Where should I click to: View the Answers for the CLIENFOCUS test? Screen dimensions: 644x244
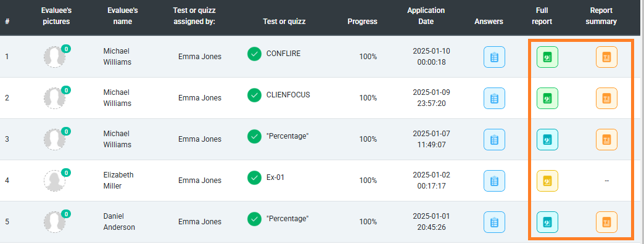494,98
